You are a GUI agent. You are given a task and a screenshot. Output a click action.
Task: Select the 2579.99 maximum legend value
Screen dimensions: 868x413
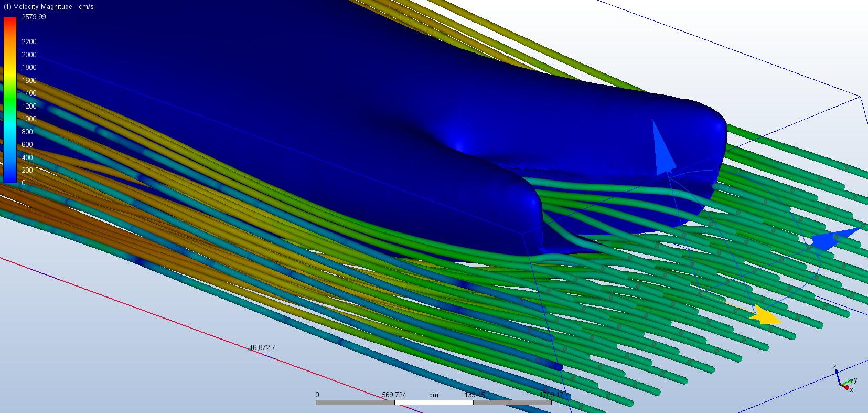pyautogui.click(x=34, y=17)
